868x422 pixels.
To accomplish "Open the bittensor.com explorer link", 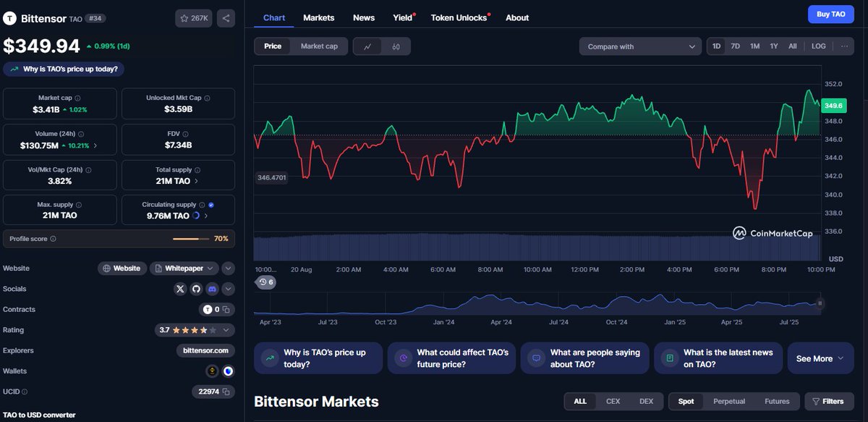I will [x=205, y=350].
